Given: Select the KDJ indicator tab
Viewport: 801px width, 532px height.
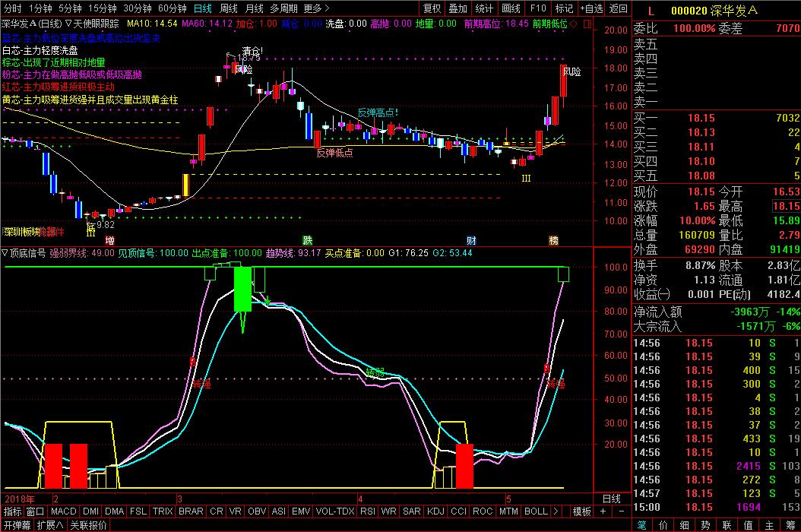Looking at the screenshot, I should 436,511.
